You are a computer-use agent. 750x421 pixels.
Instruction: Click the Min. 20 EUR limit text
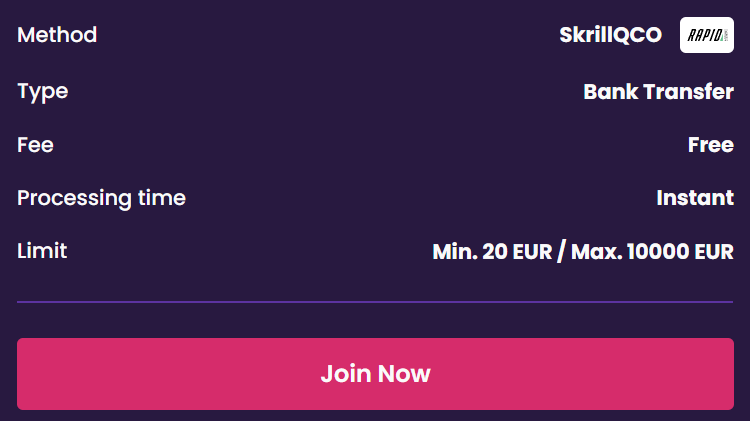point(492,252)
